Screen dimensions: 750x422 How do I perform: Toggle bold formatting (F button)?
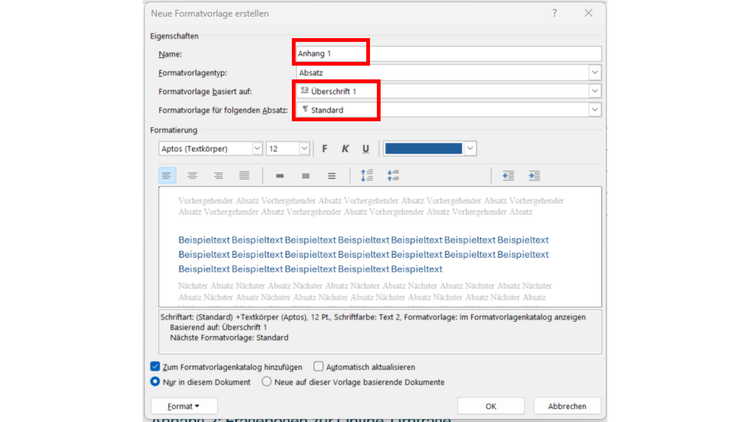tap(325, 149)
